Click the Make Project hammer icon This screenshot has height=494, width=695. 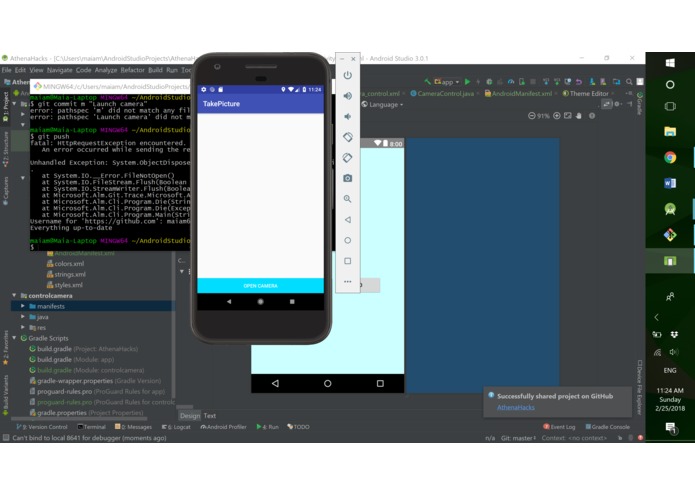click(x=427, y=82)
